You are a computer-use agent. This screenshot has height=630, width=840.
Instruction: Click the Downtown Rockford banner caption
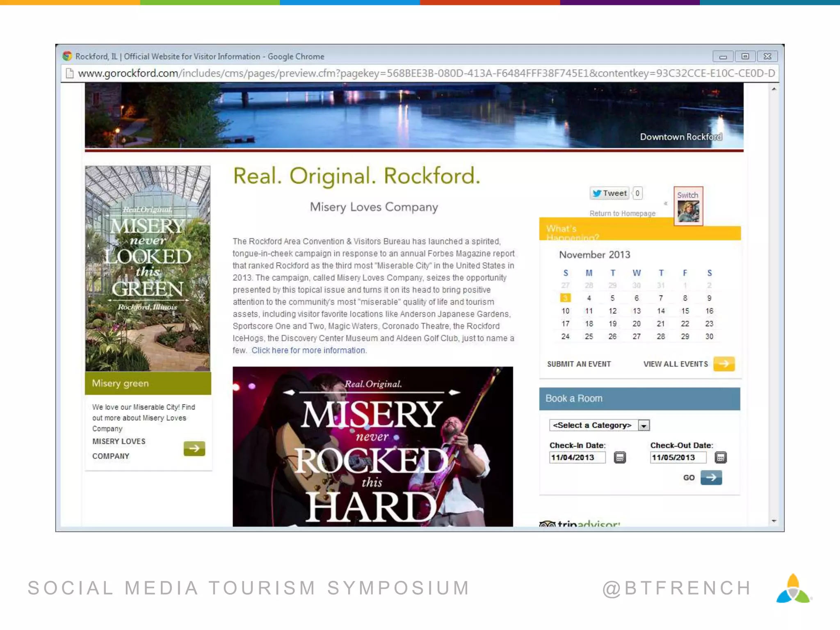pos(681,137)
